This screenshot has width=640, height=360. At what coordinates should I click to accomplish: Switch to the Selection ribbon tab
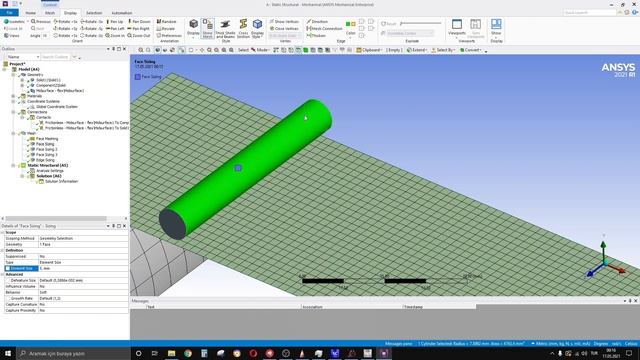click(x=94, y=13)
